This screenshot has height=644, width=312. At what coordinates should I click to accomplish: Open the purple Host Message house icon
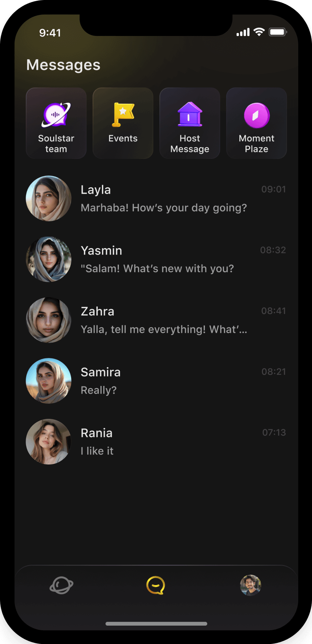pyautogui.click(x=190, y=114)
